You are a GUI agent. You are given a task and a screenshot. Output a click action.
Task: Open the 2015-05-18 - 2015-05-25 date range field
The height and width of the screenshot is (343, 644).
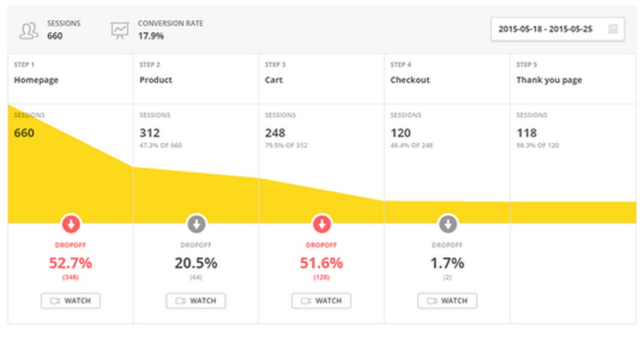(557, 29)
